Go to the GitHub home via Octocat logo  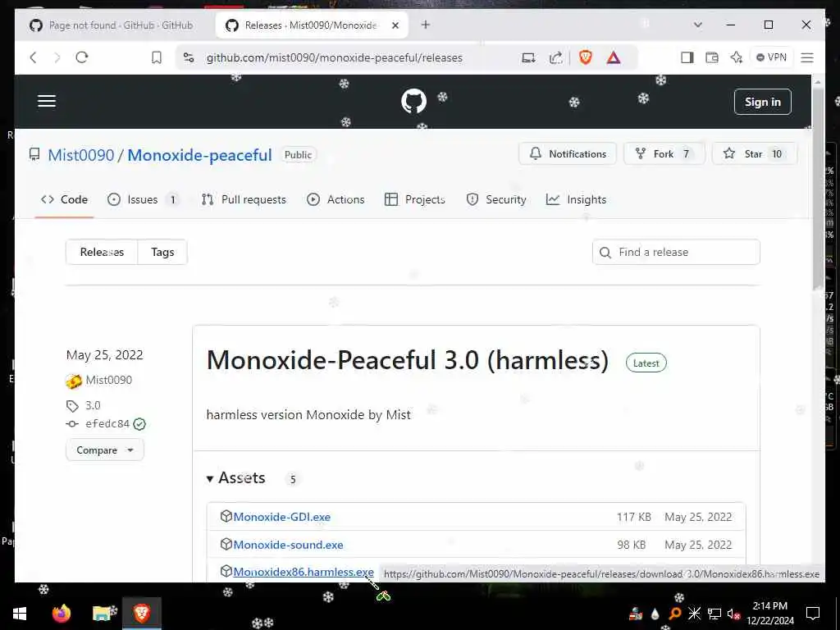point(413,101)
